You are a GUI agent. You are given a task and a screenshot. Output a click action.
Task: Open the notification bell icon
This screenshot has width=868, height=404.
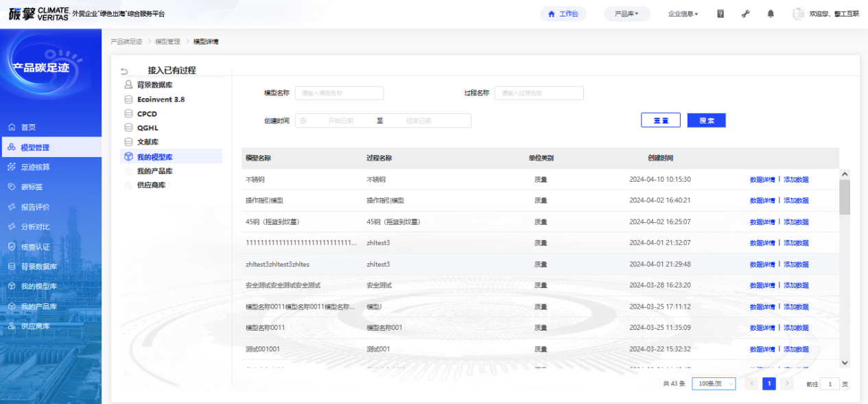771,14
